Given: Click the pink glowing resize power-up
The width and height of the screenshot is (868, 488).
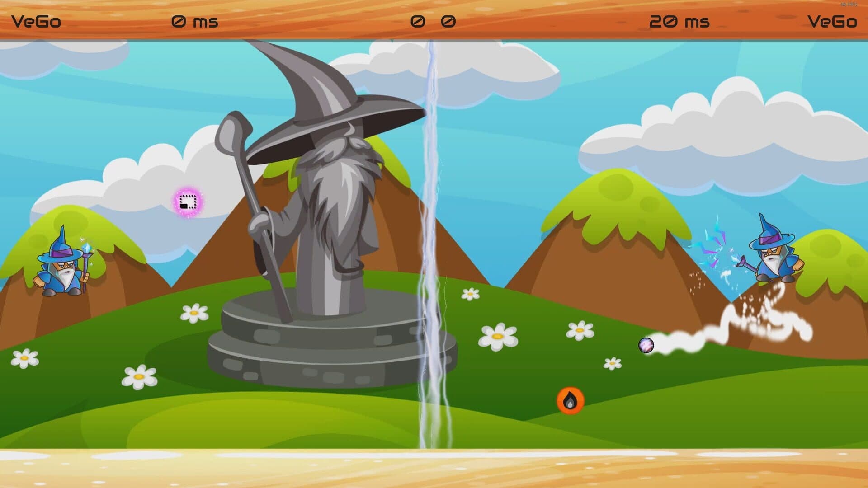Looking at the screenshot, I should point(188,202).
